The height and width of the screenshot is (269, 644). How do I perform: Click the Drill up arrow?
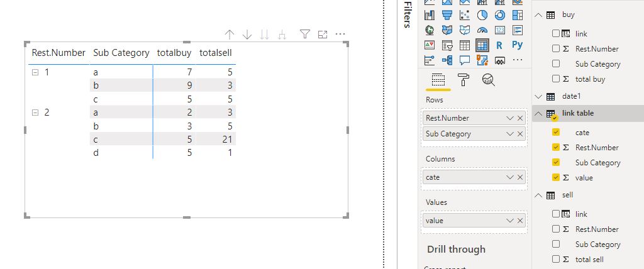(229, 35)
